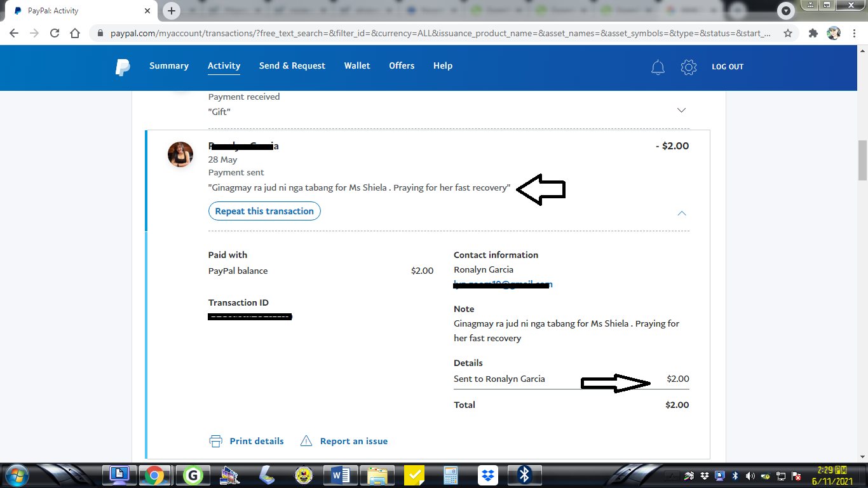Click Report an issue link
Image resolution: width=868 pixels, height=488 pixels.
(354, 441)
